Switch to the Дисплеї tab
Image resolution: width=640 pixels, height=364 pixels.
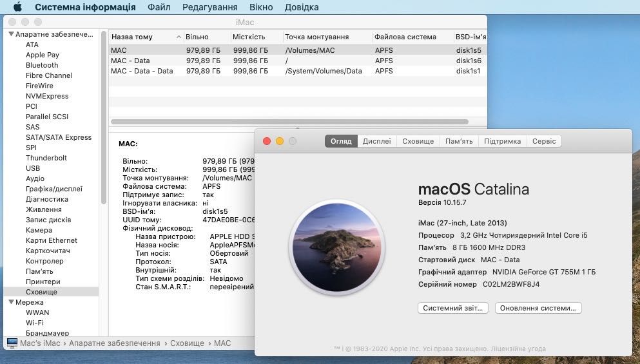pos(377,141)
